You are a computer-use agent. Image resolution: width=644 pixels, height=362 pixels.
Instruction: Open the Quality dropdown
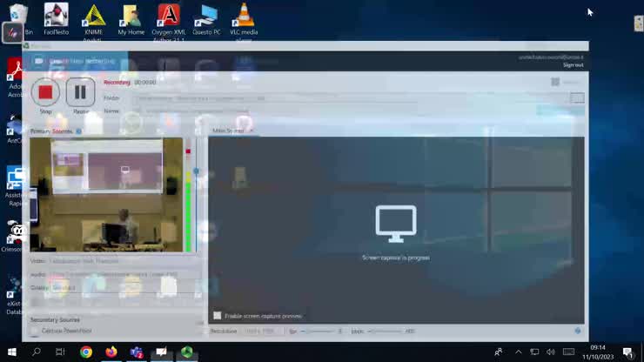[x=122, y=287]
